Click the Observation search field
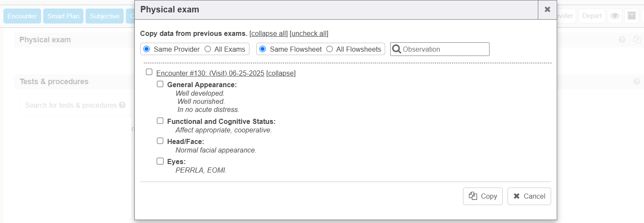The width and height of the screenshot is (644, 223). point(444,49)
